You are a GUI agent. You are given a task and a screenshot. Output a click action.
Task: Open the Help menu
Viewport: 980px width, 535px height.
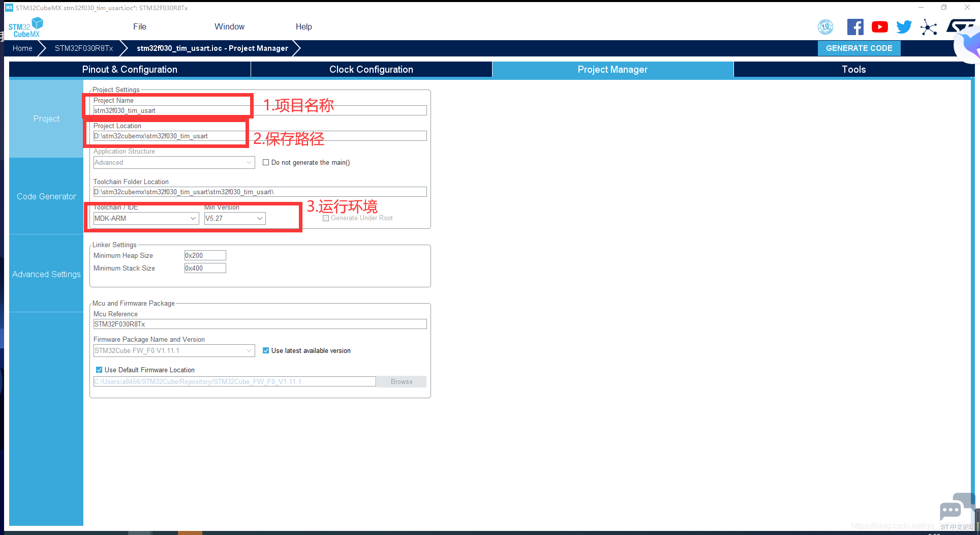[x=304, y=27]
